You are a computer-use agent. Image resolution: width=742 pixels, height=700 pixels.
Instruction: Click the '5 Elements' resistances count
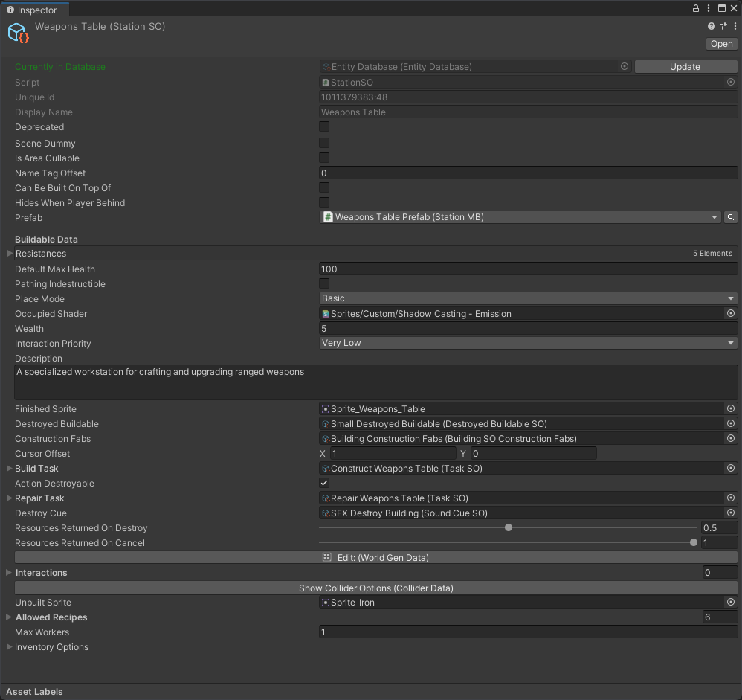[713, 254]
